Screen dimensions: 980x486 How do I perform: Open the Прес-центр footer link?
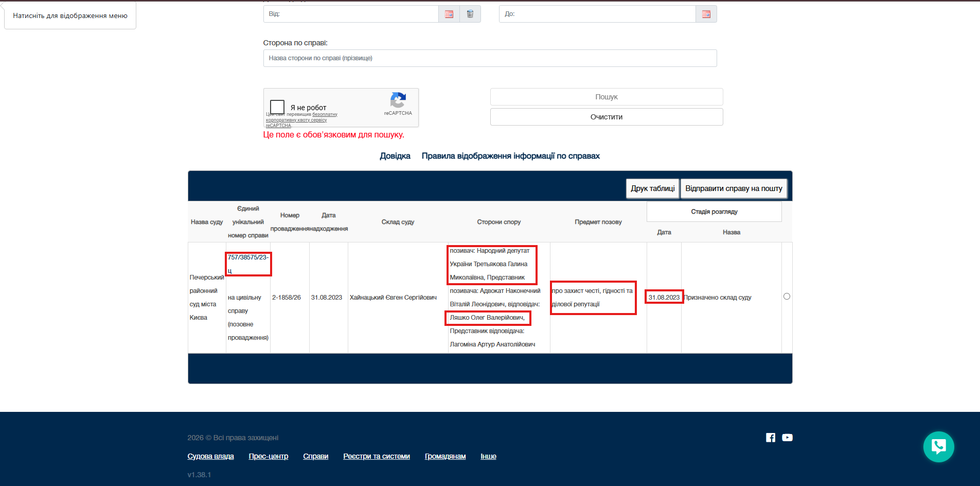click(x=269, y=456)
